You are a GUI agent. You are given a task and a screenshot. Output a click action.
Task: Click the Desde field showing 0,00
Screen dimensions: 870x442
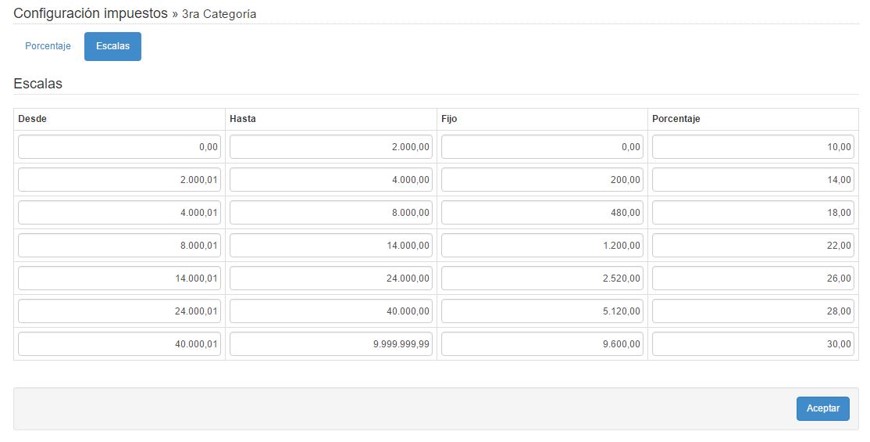[119, 147]
